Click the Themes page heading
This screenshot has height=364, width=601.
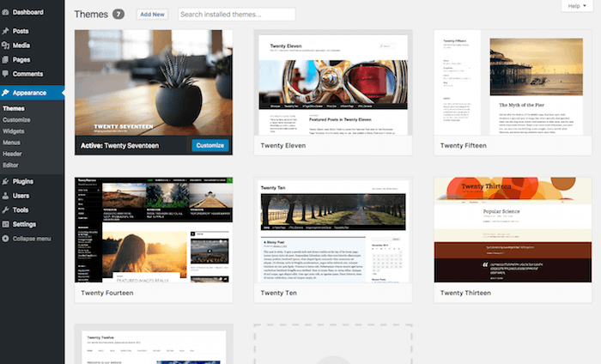tap(91, 15)
